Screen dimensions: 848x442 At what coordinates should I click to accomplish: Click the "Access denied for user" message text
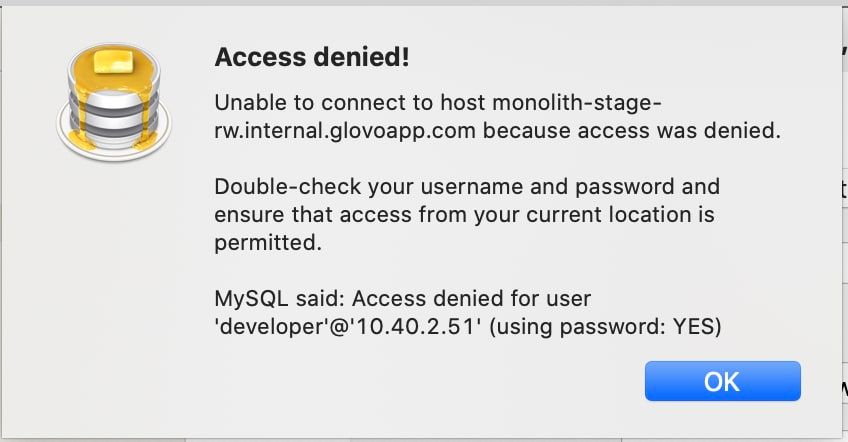[x=472, y=299]
